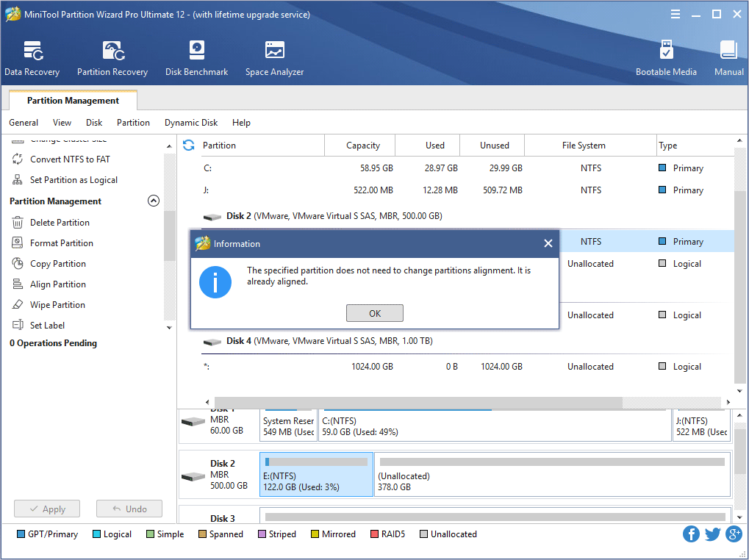Click OK to dismiss the alignment message
The image size is (749, 560).
click(x=374, y=312)
